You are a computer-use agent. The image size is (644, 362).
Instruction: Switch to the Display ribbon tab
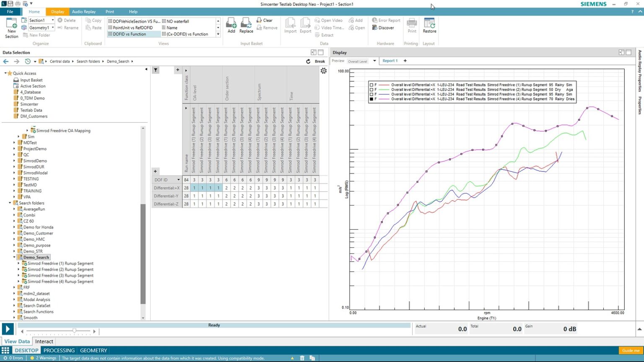[57, 11]
